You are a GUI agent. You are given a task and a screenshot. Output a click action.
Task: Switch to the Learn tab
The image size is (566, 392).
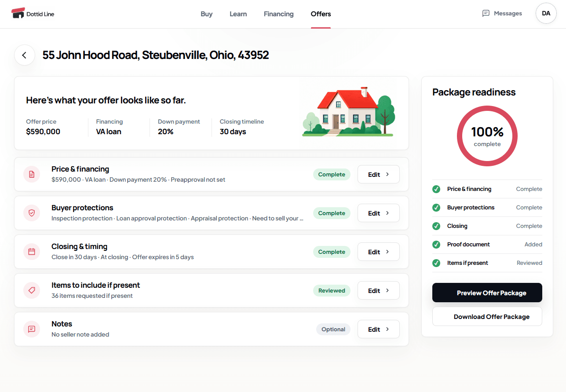238,14
